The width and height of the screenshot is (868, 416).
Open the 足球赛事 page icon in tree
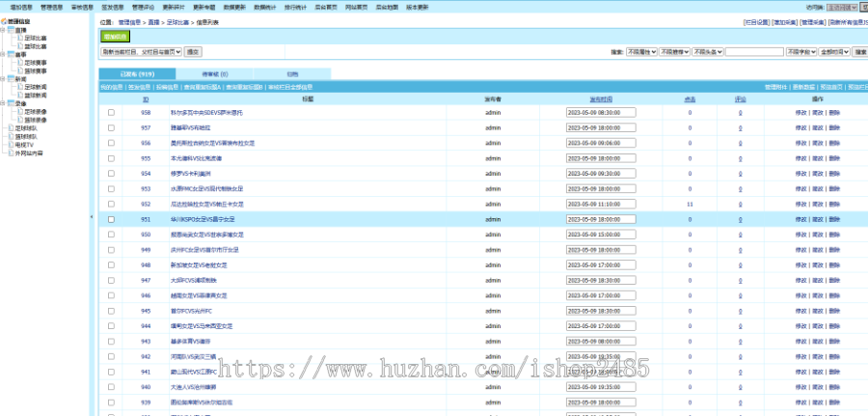pos(20,63)
